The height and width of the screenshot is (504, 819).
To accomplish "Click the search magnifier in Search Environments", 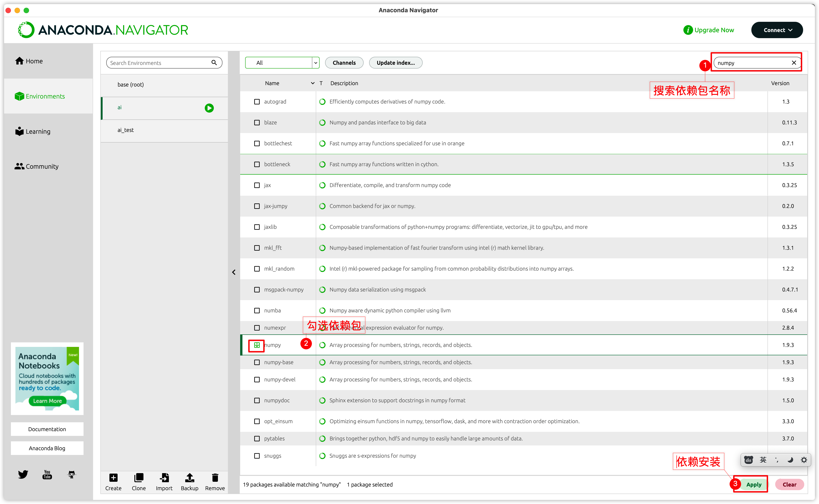I will [x=214, y=63].
